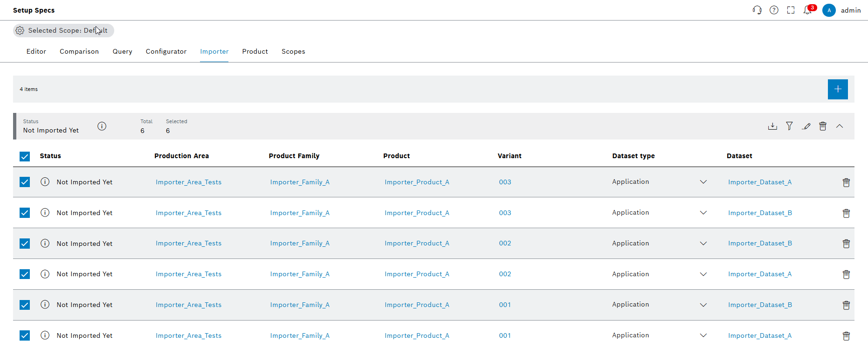Click the blue plus add button
Image resolution: width=868 pixels, height=356 pixels.
coord(838,89)
